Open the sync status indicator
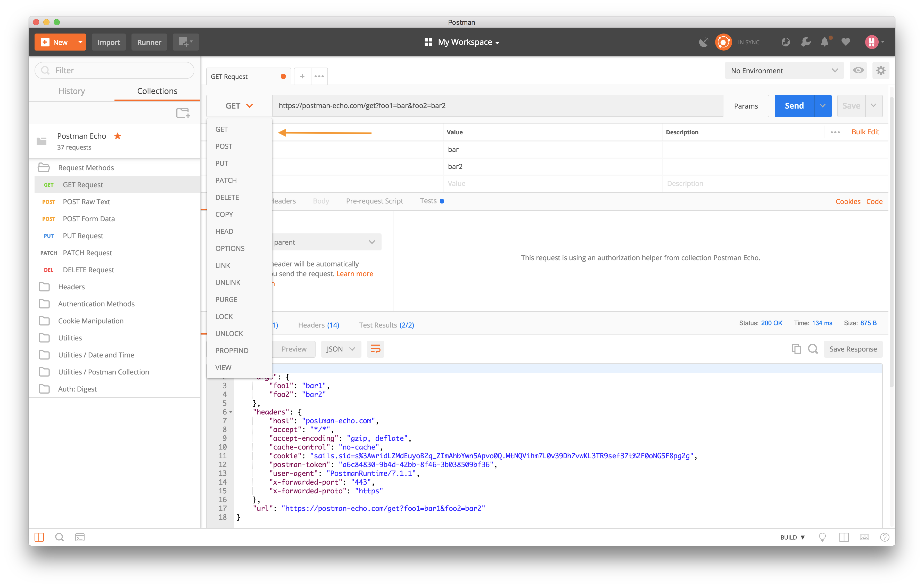 click(x=723, y=42)
